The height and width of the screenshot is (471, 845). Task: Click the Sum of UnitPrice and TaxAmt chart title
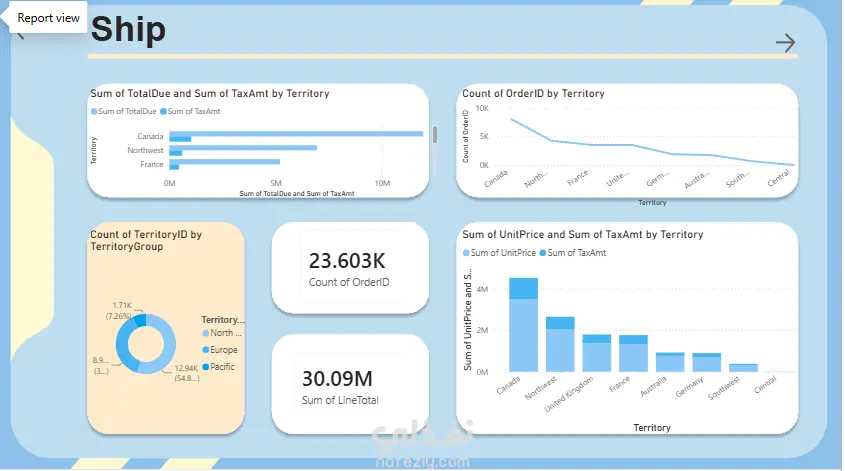pyautogui.click(x=583, y=234)
